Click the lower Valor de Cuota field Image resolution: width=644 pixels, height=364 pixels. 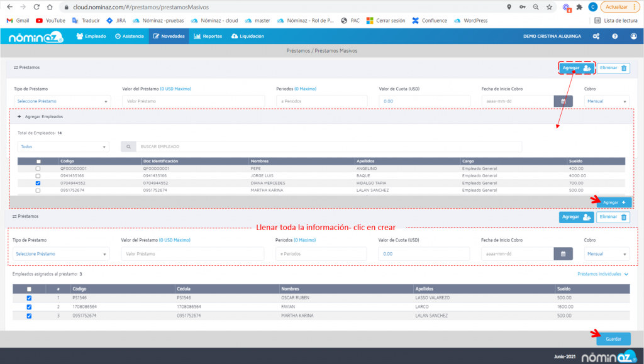424,254
